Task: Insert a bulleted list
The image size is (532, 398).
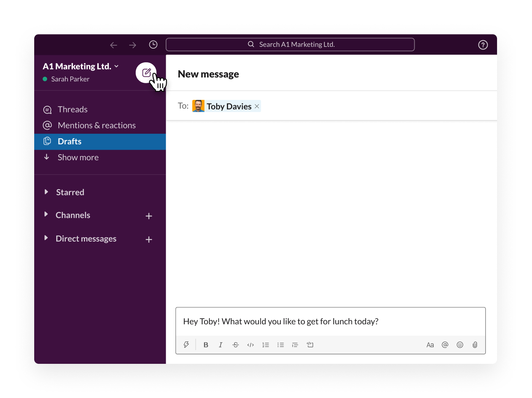Action: pyautogui.click(x=280, y=345)
